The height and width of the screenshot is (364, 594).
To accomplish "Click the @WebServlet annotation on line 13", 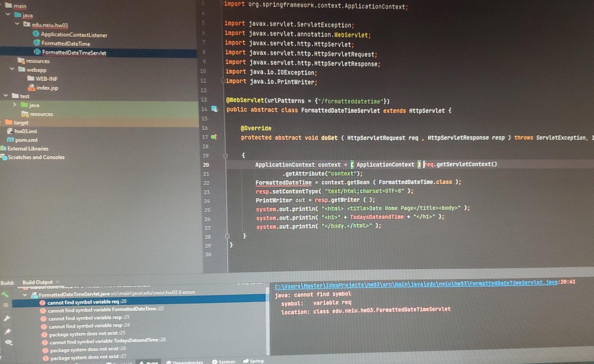I will (245, 100).
